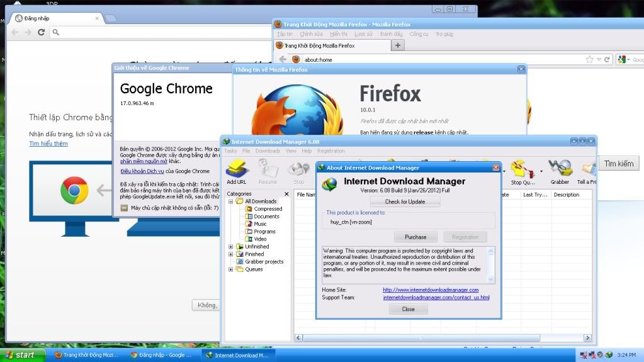Click the Resume toolbar icon in IDM

(x=268, y=172)
